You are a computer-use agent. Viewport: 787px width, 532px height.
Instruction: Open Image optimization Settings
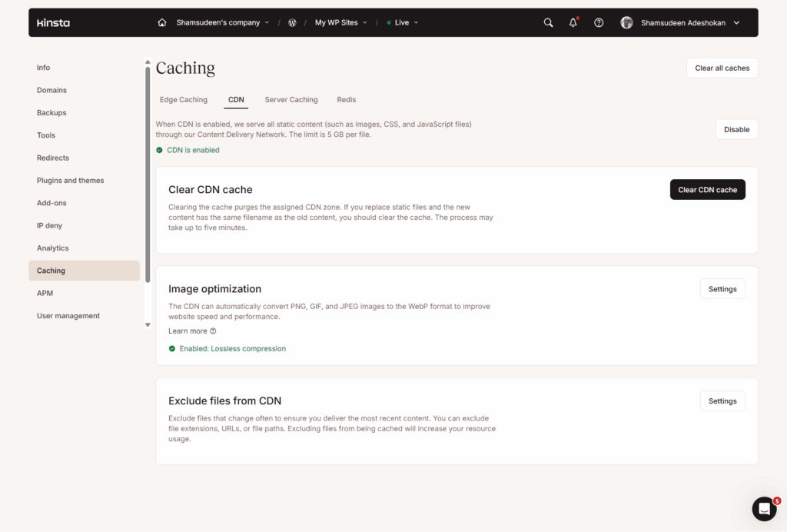coord(722,288)
